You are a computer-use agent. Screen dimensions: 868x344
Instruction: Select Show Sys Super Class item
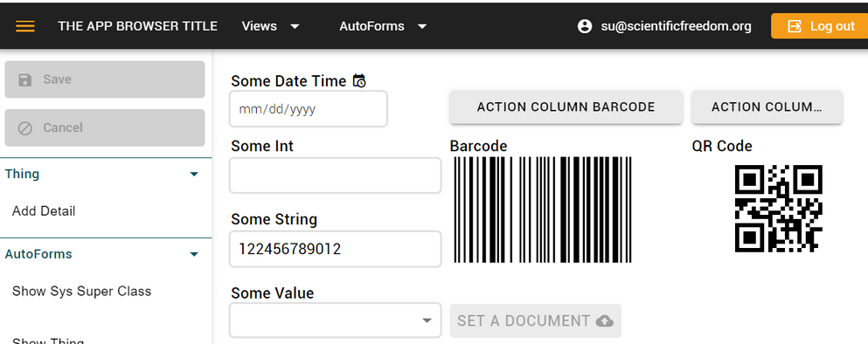point(81,292)
